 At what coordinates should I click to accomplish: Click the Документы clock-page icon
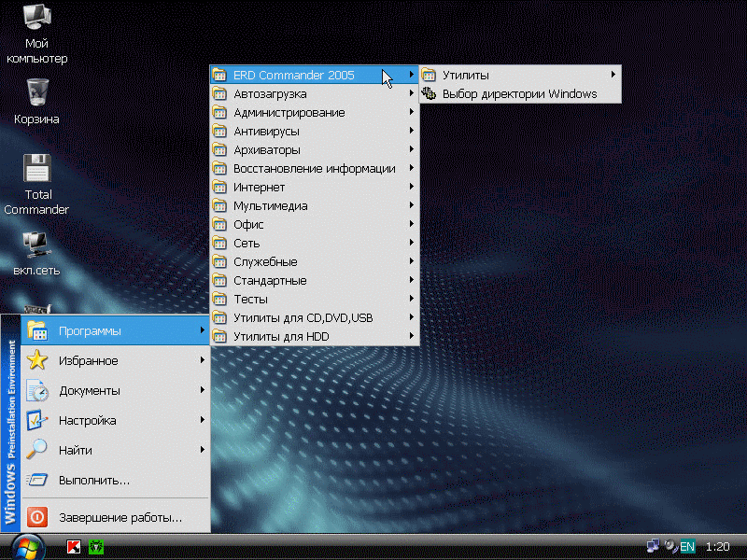pyautogui.click(x=37, y=390)
